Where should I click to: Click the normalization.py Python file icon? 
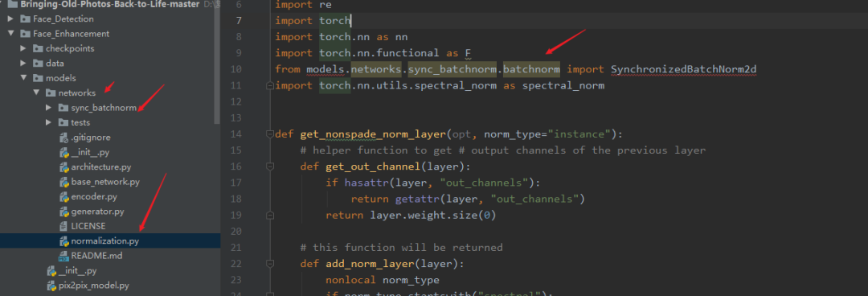click(x=63, y=241)
